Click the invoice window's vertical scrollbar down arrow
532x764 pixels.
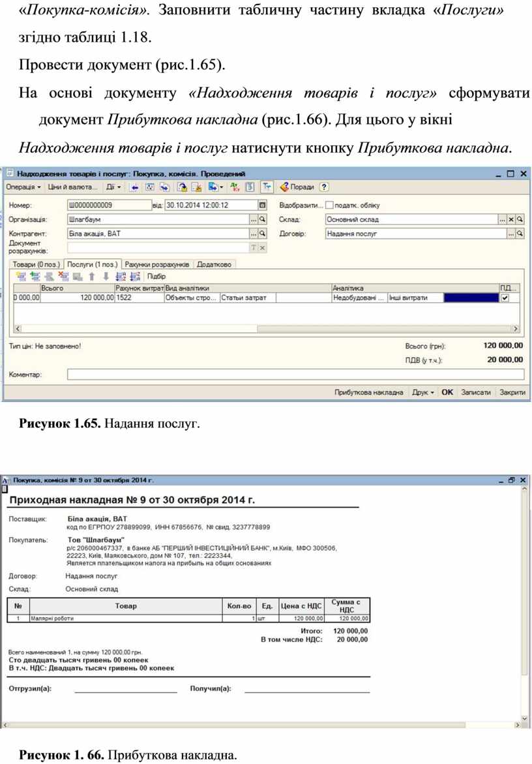point(524,718)
